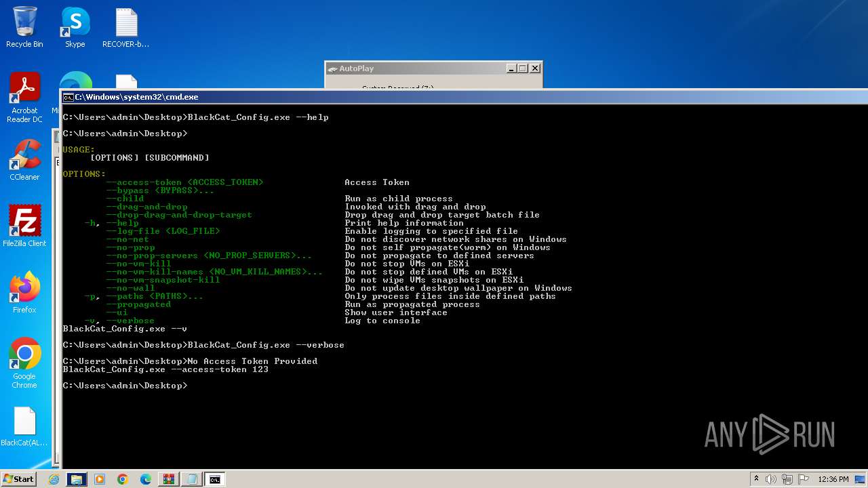The height and width of the screenshot is (488, 868).
Task: Close the AutoPlay window
Action: click(535, 68)
